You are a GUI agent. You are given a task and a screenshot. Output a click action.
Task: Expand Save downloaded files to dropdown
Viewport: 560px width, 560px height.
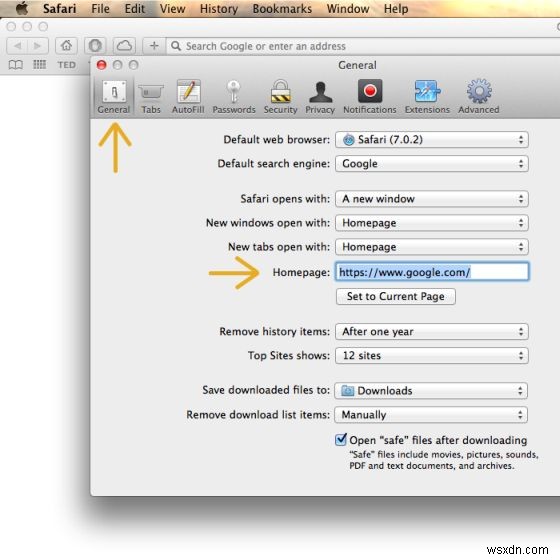click(431, 391)
